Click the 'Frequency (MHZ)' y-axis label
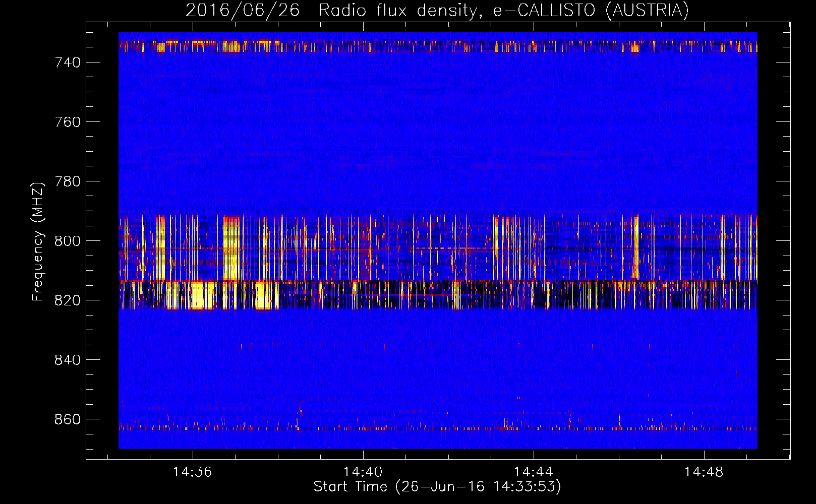816x504 pixels. click(x=38, y=241)
